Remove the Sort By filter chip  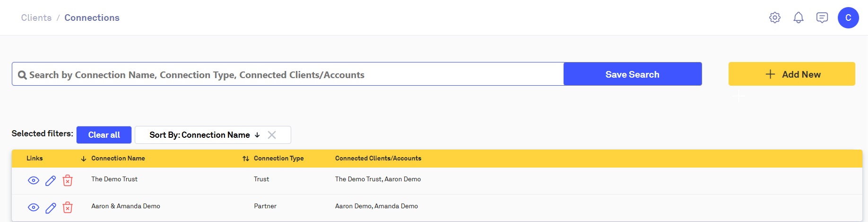coord(272,135)
